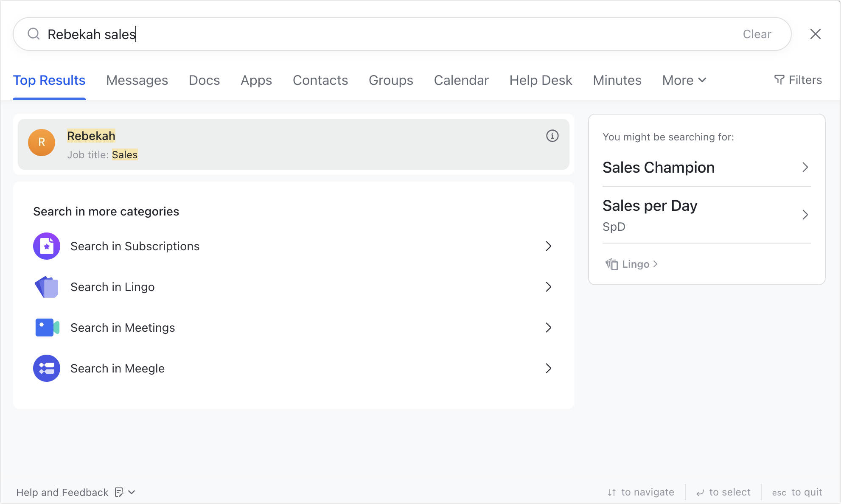Click the feedback note icon

coord(119,492)
